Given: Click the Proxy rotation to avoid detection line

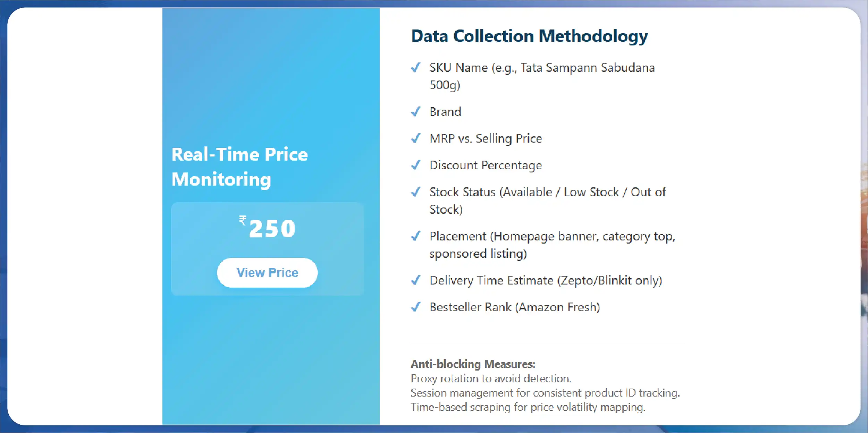Looking at the screenshot, I should click(491, 378).
